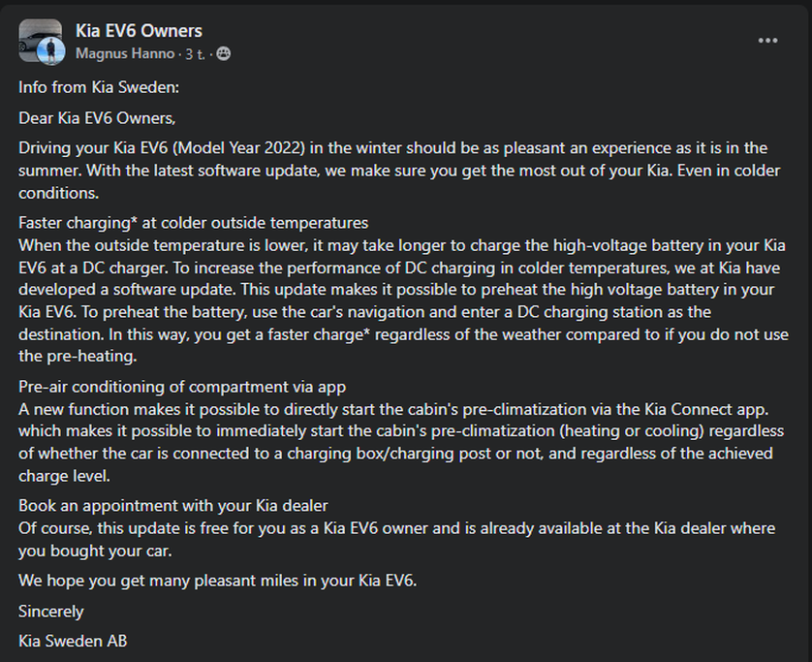Click the paragraph starting 'Of course, this update'
Viewport: 812px width, 662px height.
click(397, 539)
